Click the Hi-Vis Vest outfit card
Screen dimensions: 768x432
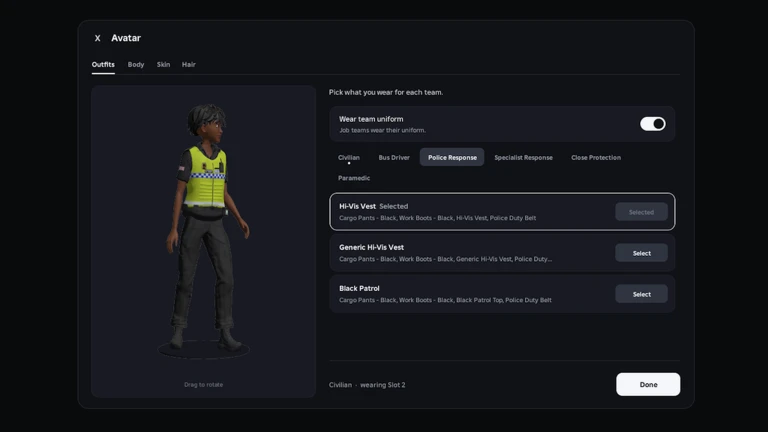(x=502, y=212)
